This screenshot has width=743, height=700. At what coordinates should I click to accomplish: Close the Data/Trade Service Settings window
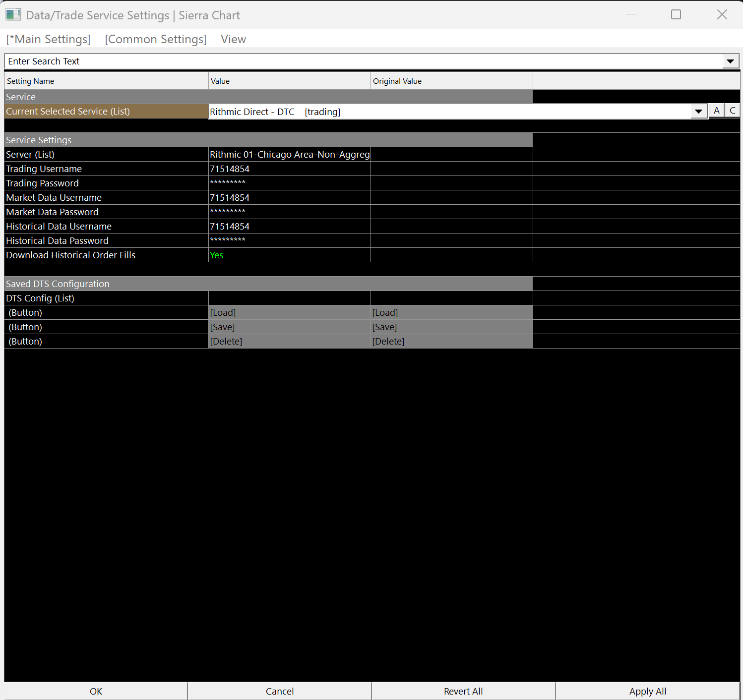pos(722,14)
